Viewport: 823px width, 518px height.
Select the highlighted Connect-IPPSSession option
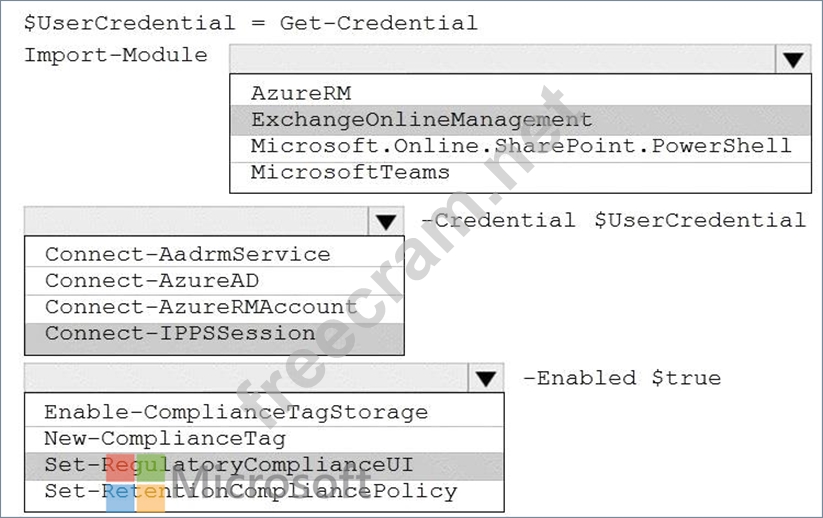pos(180,333)
